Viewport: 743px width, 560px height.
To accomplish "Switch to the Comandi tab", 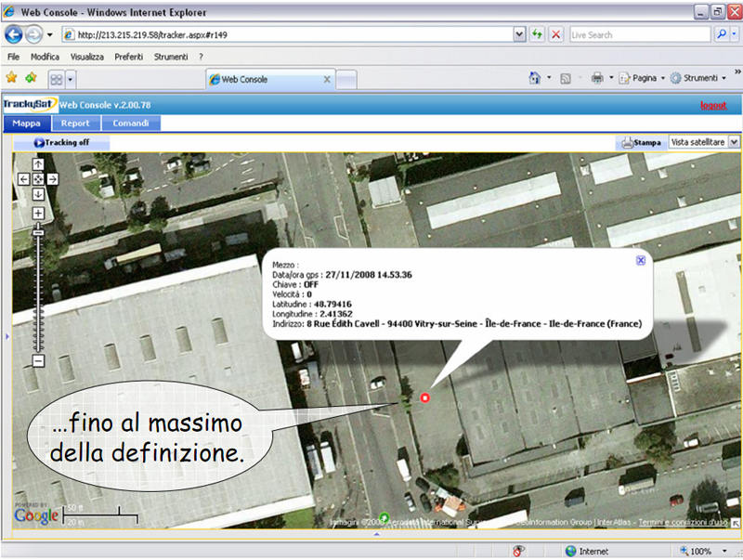I will [x=131, y=124].
